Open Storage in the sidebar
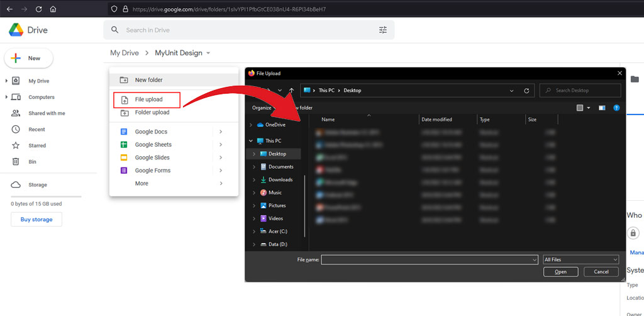This screenshot has width=644, height=316. tap(38, 185)
